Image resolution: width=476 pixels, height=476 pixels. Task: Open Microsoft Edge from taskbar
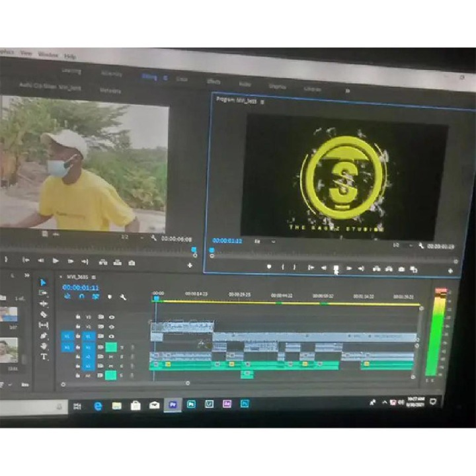(98, 406)
